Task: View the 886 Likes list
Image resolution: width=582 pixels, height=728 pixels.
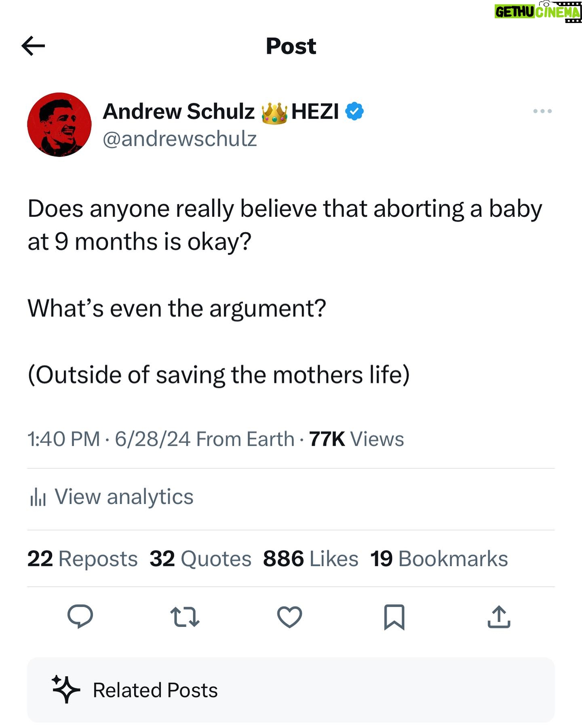Action: tap(310, 559)
